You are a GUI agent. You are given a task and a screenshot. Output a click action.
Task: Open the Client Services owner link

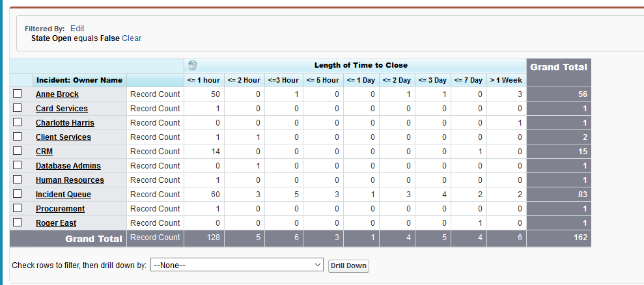pos(63,137)
